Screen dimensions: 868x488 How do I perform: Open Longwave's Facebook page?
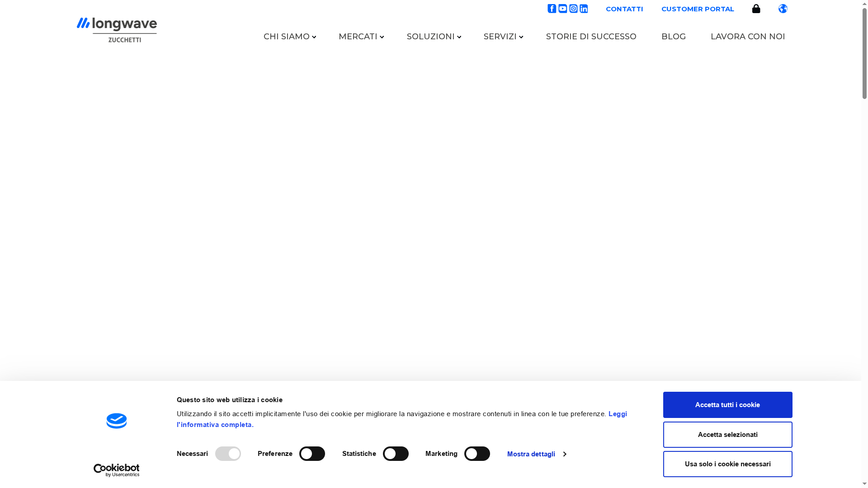coord(552,9)
